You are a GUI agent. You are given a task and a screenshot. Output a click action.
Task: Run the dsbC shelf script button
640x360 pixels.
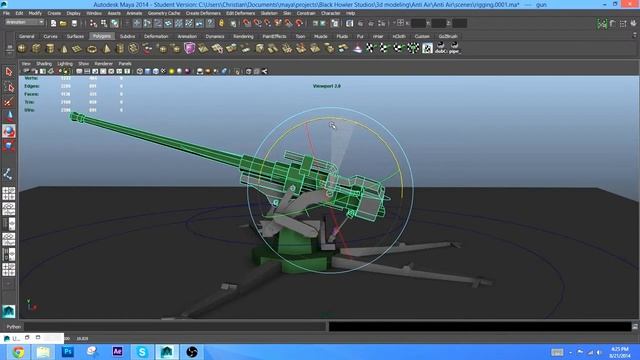point(441,48)
